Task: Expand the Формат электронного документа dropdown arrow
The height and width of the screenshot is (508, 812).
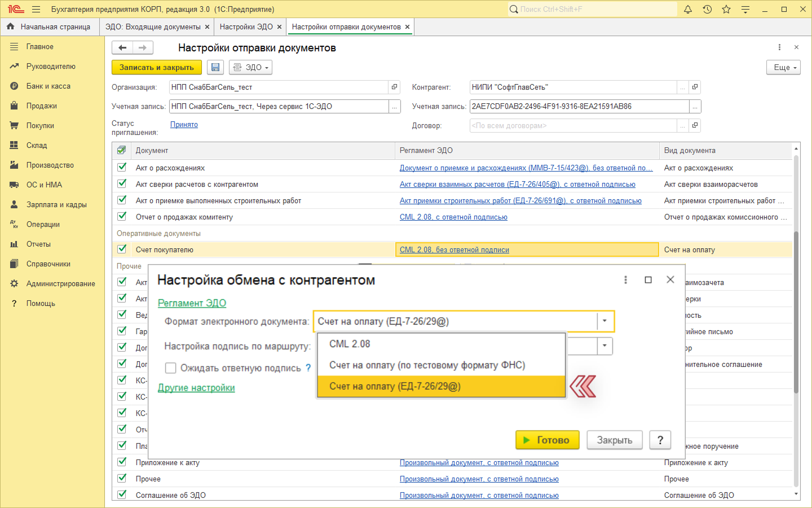Action: click(604, 321)
